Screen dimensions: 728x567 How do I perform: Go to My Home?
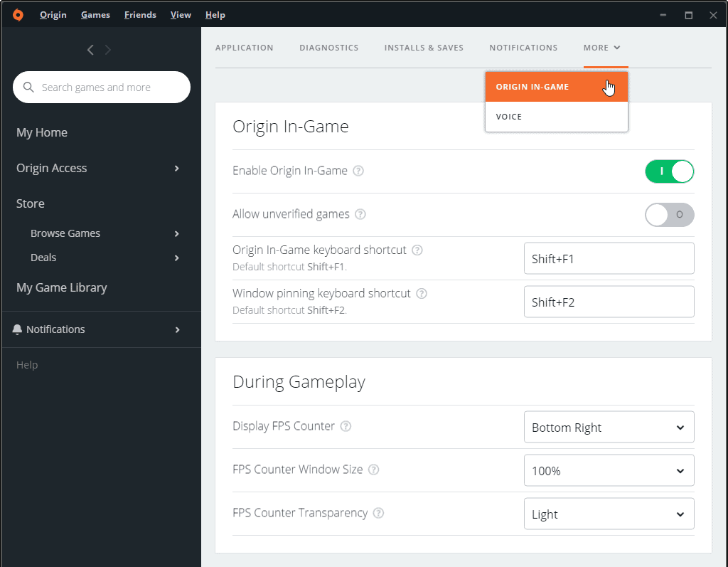[x=42, y=132]
